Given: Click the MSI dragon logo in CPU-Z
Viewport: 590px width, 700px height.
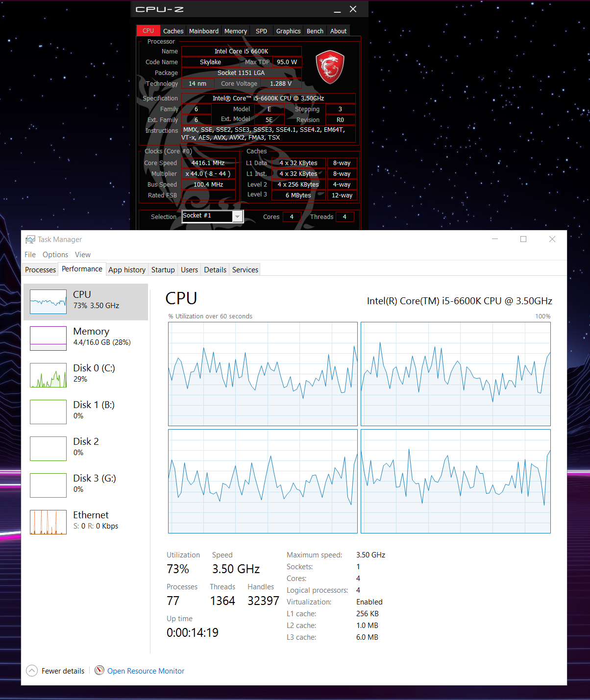Looking at the screenshot, I should pos(330,67).
